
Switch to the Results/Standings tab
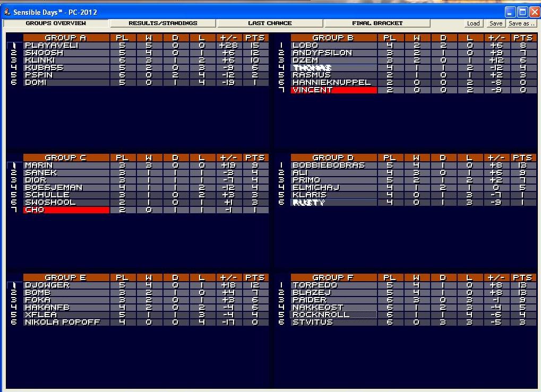click(163, 23)
